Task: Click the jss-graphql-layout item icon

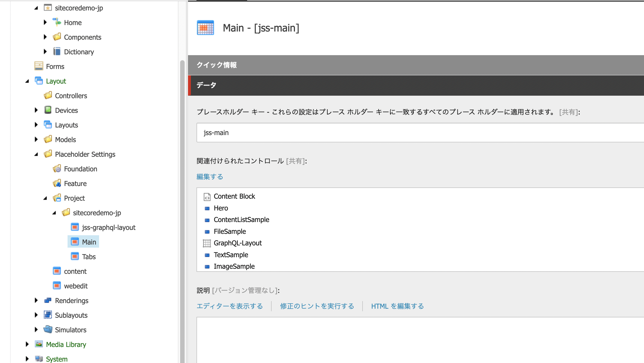Action: (x=74, y=227)
